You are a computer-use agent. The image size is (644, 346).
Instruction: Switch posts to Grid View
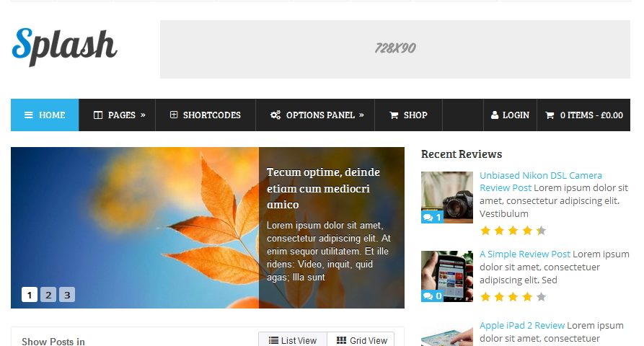(361, 340)
